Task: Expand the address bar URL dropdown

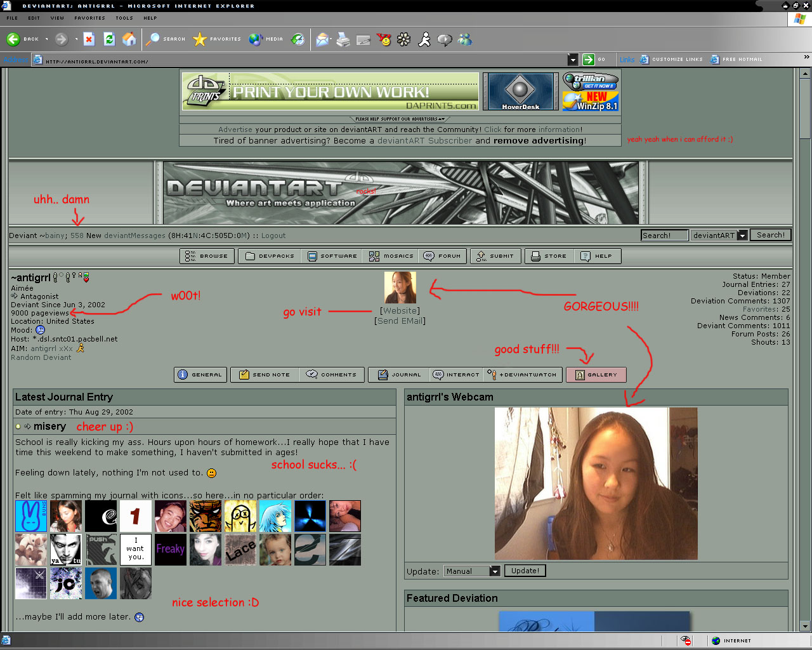Action: click(x=573, y=60)
